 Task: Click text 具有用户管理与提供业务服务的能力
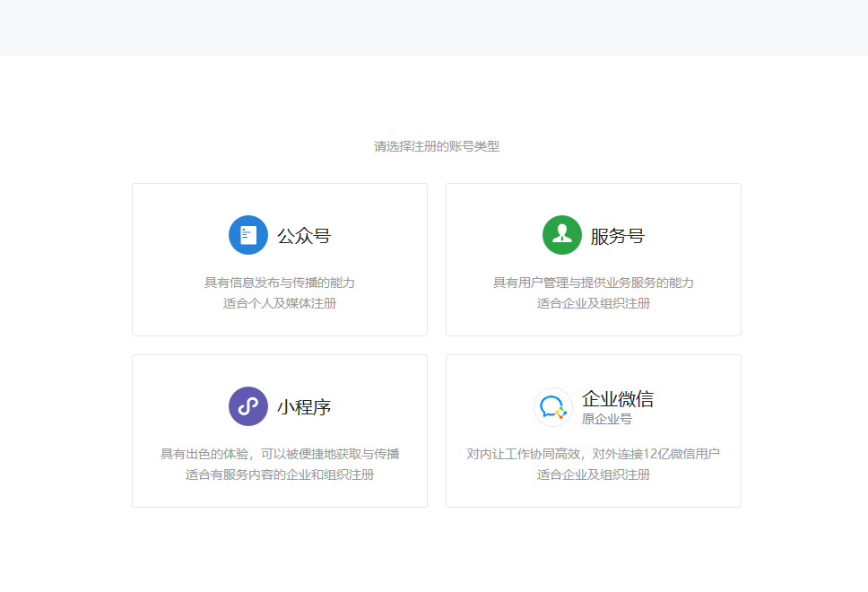(x=593, y=280)
